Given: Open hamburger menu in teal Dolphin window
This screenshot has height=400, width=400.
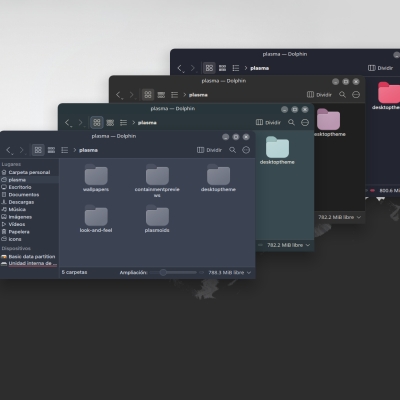Looking at the screenshot, I should point(305,122).
